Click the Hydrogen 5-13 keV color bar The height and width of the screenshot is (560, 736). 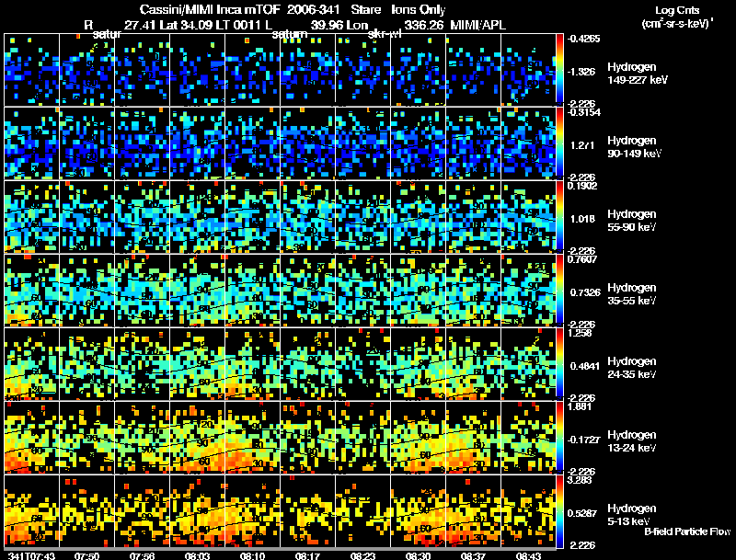559,511
